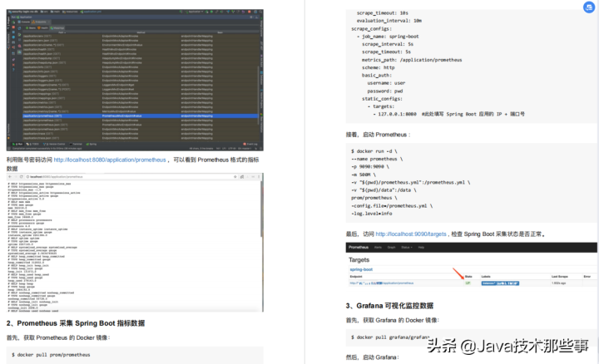This screenshot has height=364, width=599.
Task: Select Beans tab in IDE endpoints view
Action: pyautogui.click(x=31, y=28)
